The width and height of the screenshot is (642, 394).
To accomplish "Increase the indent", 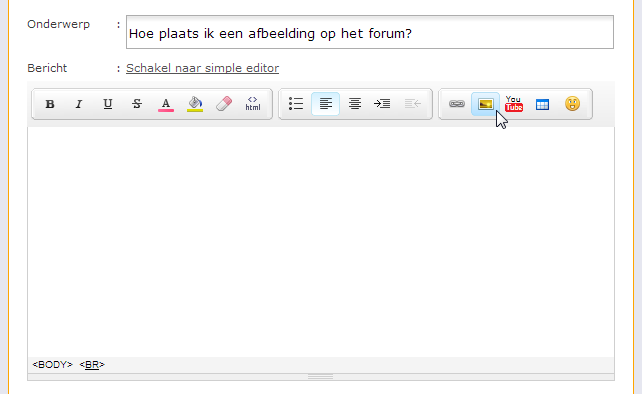I will (x=382, y=104).
